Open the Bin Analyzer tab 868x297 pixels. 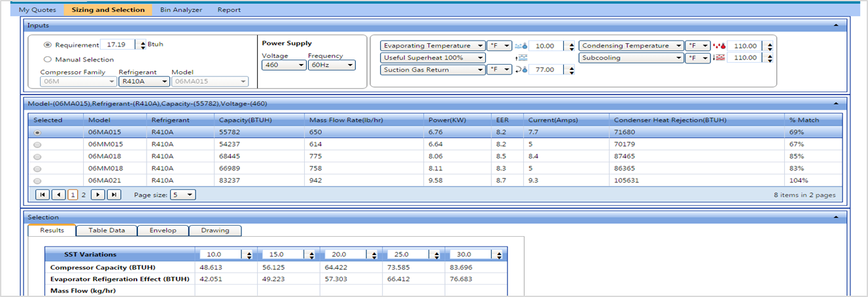tap(181, 10)
